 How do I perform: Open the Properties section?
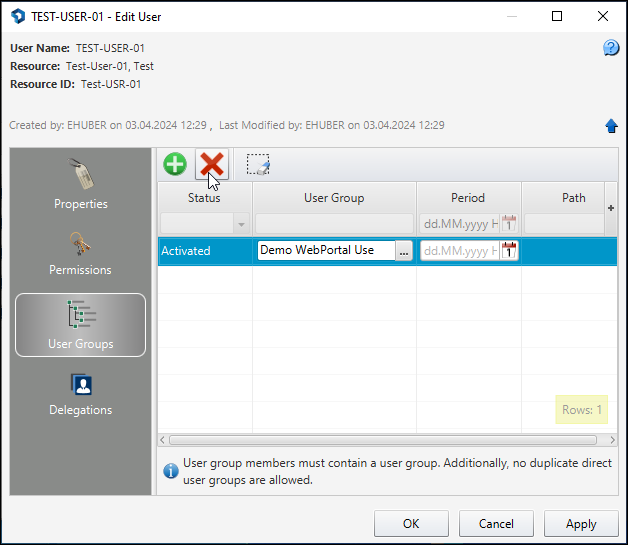pos(81,184)
